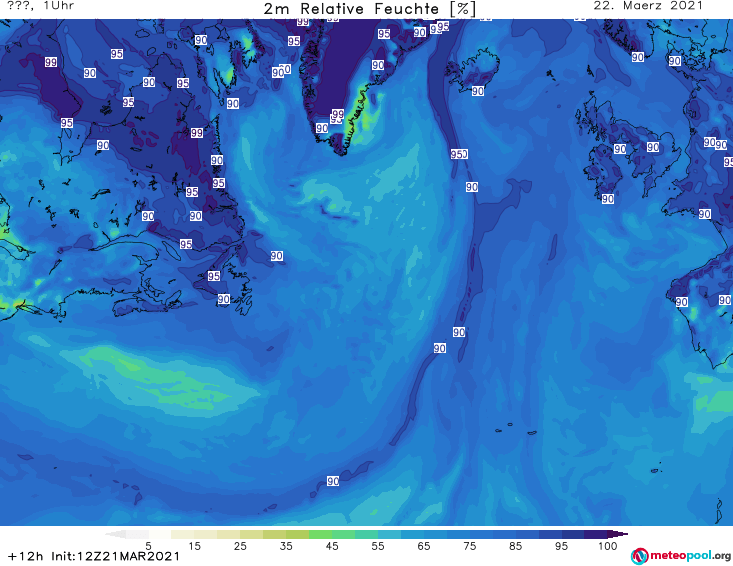Click the "???, 1Uhr" time label

tap(40, 6)
